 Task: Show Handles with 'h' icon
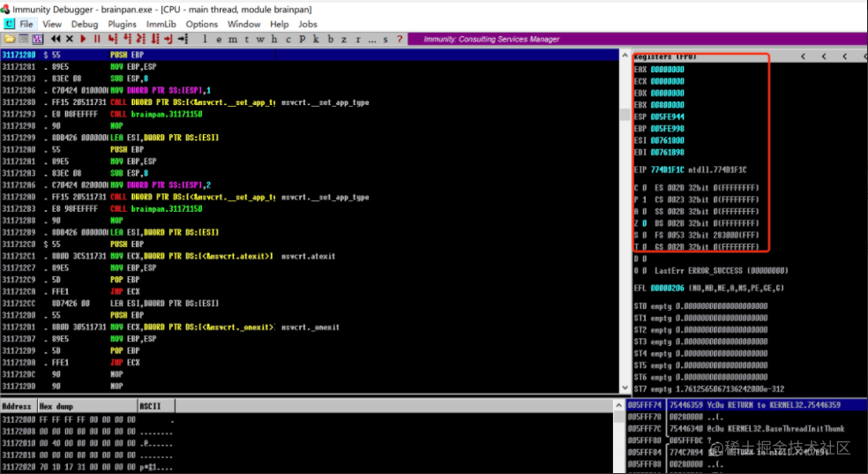pyautogui.click(x=274, y=39)
